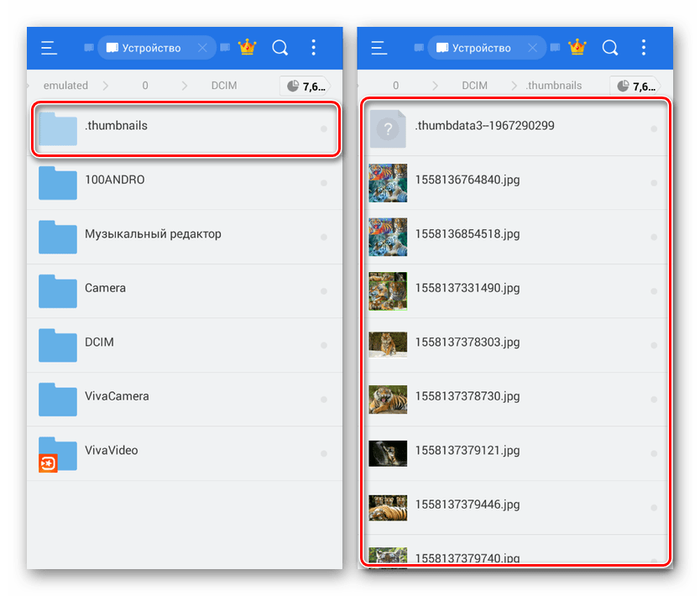Switch to Устройство tab in right screen

[481, 48]
